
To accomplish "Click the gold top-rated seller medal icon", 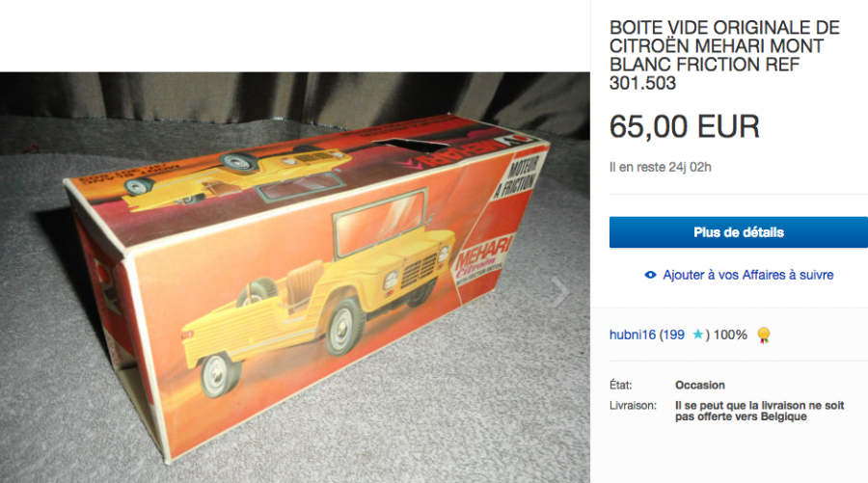I will click(764, 335).
